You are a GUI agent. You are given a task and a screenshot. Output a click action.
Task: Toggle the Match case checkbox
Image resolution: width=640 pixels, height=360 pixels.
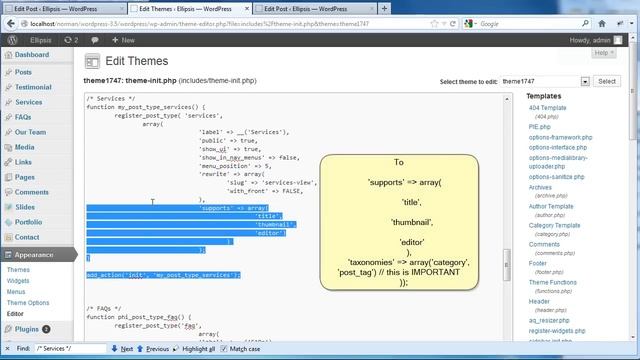click(224, 349)
